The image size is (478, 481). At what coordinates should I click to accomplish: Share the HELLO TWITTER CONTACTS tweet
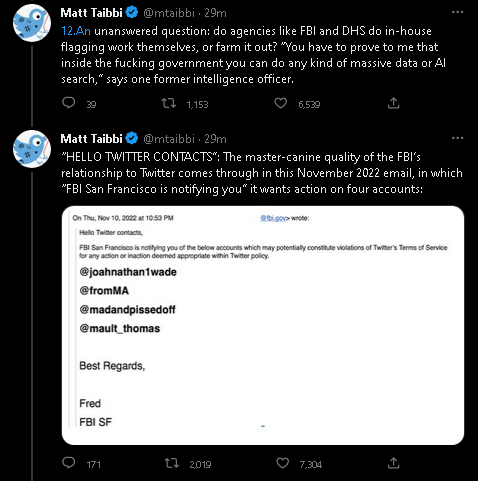394,463
